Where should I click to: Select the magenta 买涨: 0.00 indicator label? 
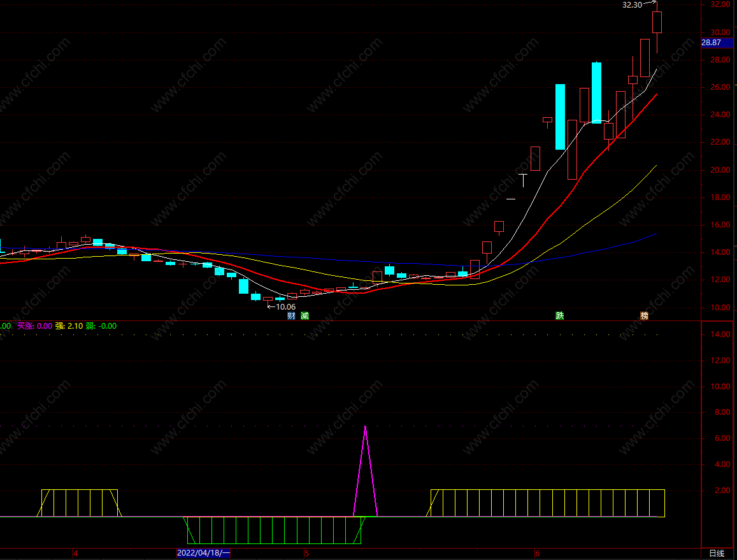[x=35, y=326]
